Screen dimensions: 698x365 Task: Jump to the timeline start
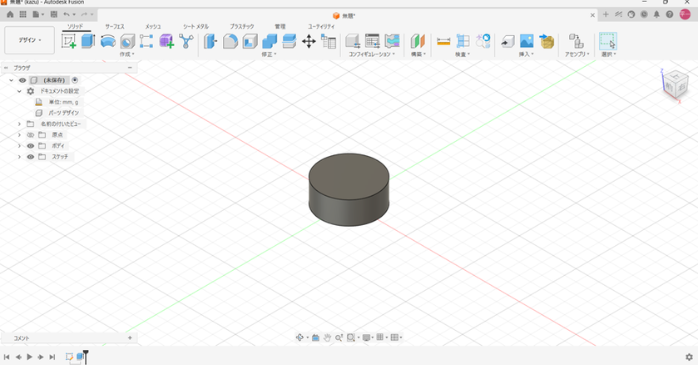coord(7,357)
